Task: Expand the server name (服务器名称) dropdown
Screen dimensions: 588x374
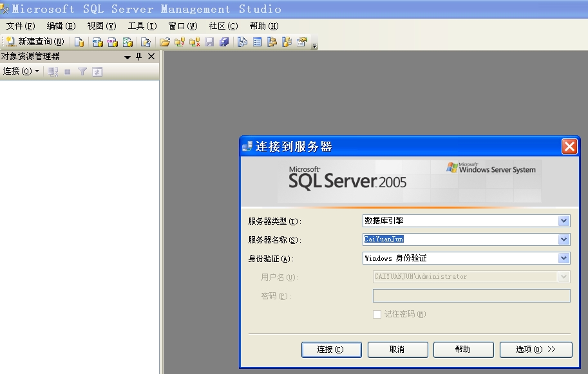Action: coord(564,239)
